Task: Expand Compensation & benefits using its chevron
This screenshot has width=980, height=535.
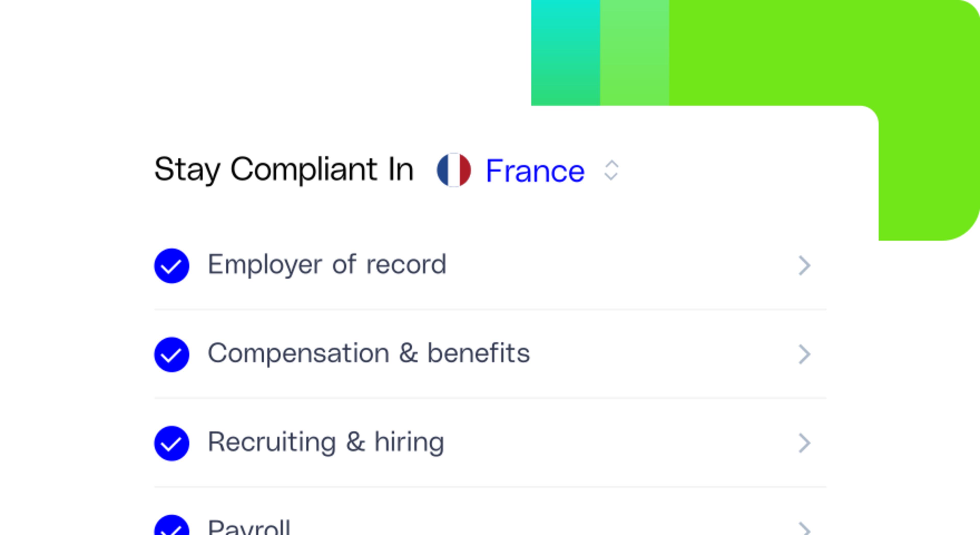Action: 804,354
